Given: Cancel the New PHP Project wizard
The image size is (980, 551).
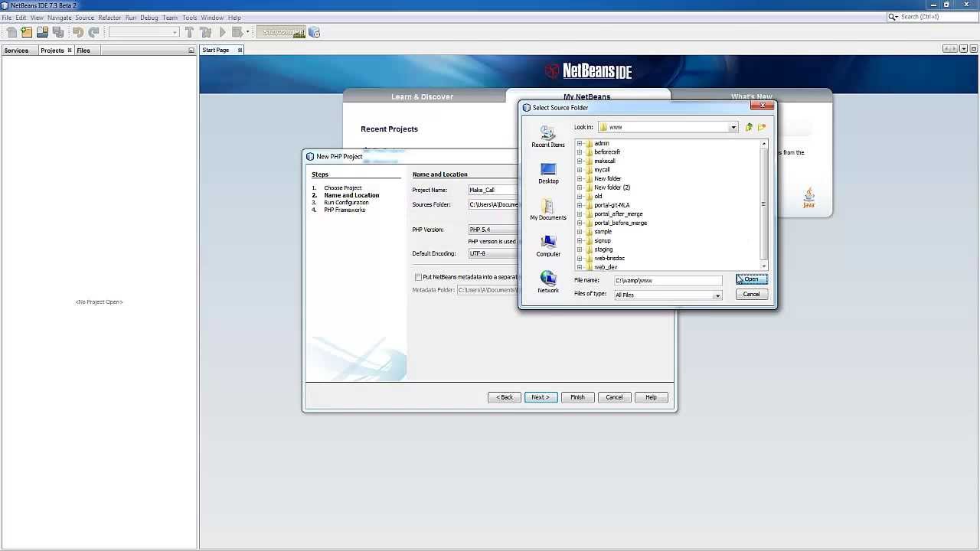Looking at the screenshot, I should pos(614,397).
